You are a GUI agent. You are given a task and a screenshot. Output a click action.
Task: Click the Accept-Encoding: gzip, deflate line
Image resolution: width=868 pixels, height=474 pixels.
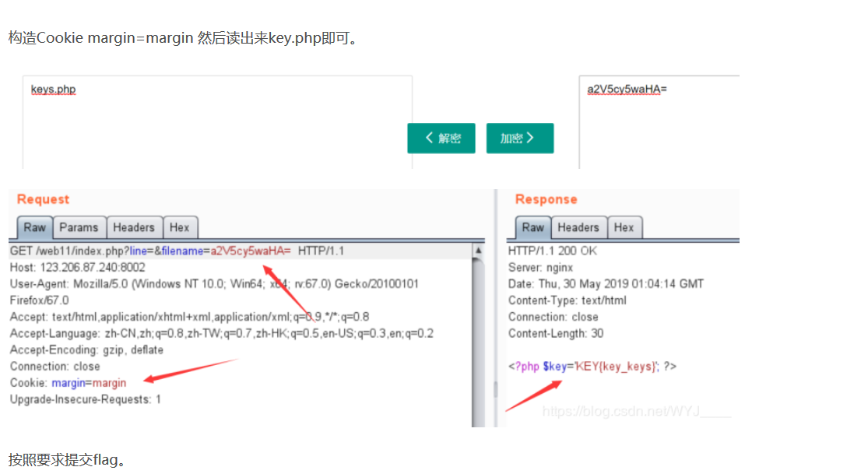87,350
